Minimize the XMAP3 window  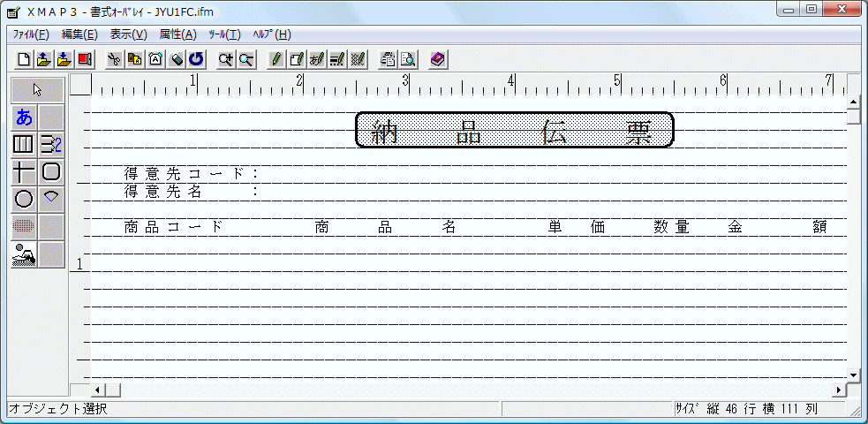click(789, 10)
